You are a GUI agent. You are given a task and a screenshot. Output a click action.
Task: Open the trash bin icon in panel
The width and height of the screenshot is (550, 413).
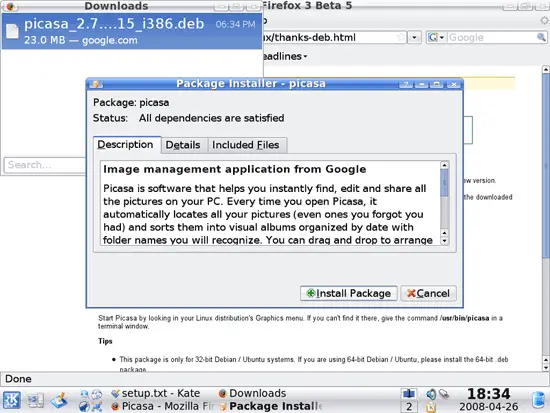click(x=539, y=400)
